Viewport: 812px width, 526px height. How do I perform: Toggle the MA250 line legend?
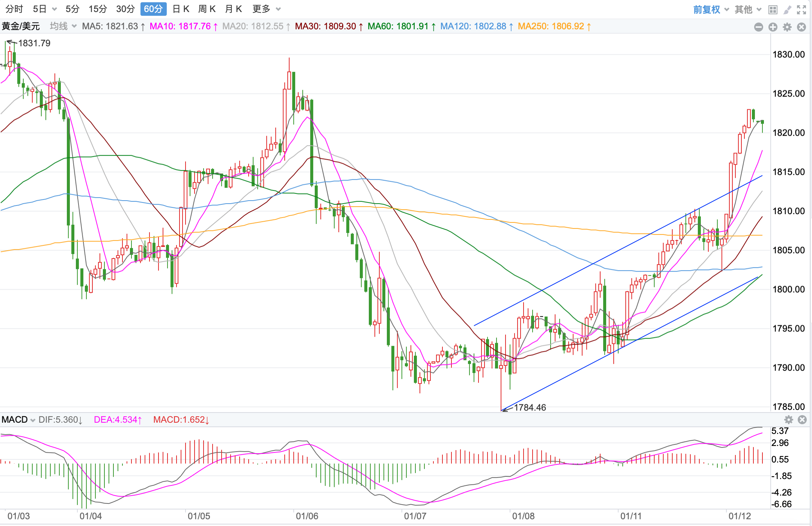tap(554, 26)
